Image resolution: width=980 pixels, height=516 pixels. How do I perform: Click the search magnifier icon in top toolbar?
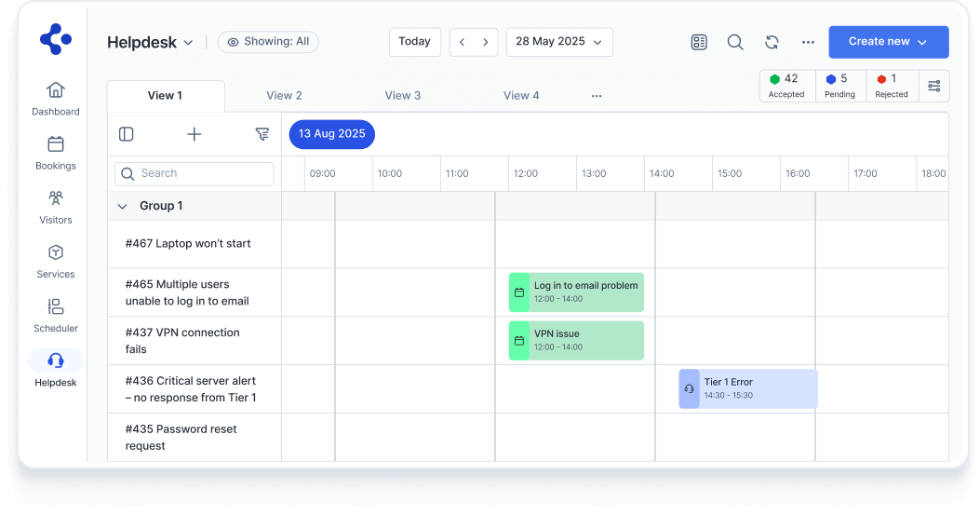(x=735, y=42)
